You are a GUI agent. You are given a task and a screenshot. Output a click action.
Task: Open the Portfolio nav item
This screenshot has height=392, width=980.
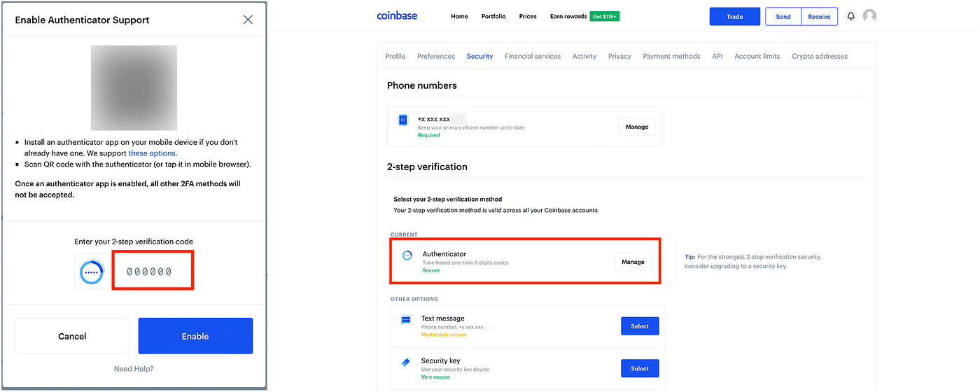pyautogui.click(x=493, y=16)
